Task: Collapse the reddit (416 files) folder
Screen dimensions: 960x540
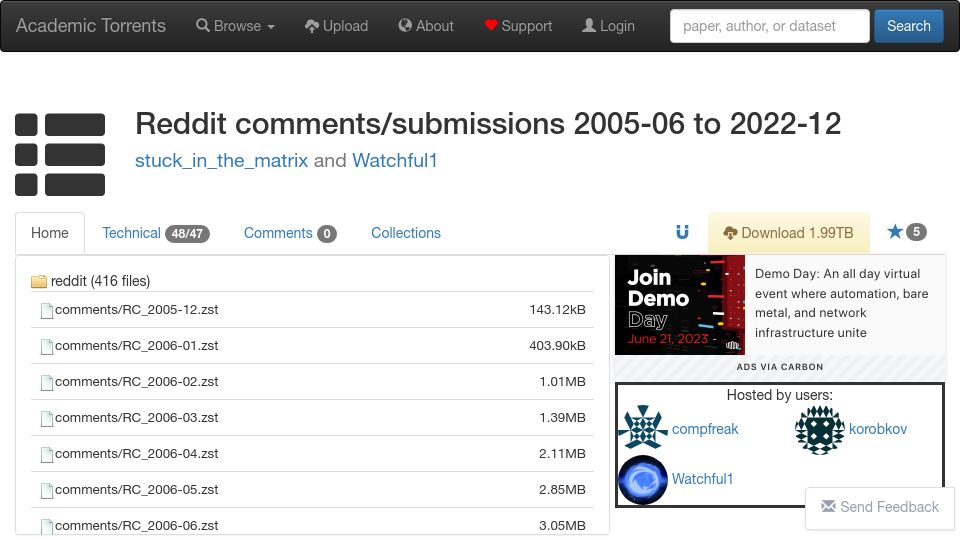Action: click(91, 281)
